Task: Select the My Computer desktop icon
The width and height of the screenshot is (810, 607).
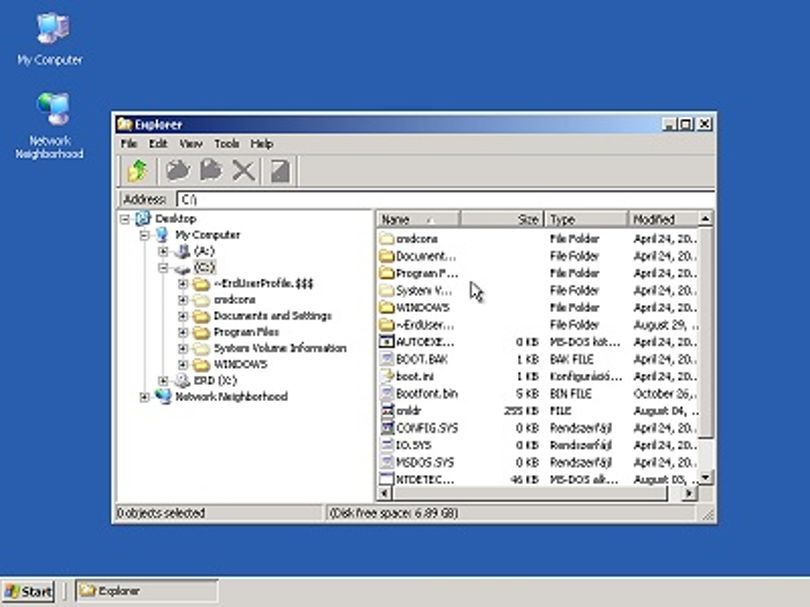Action: coord(50,40)
